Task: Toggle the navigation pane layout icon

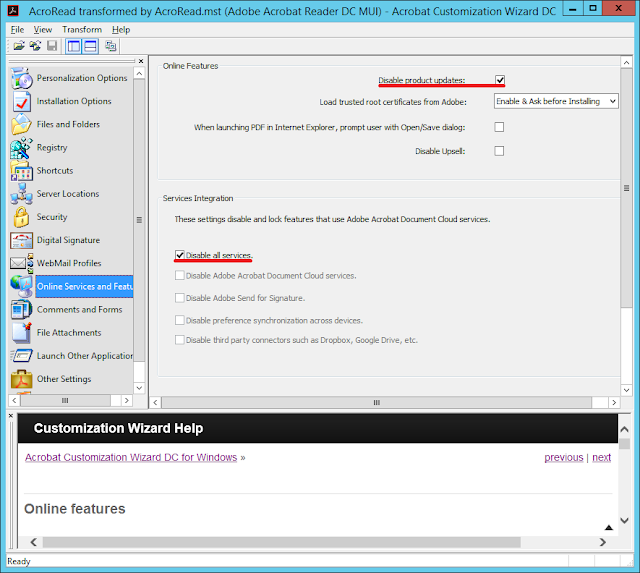Action: (74, 46)
